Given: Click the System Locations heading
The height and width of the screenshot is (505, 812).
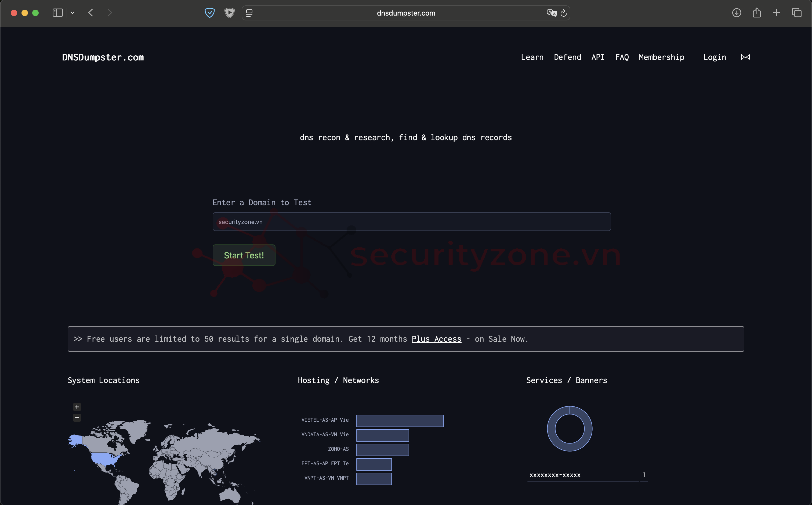Looking at the screenshot, I should point(104,380).
